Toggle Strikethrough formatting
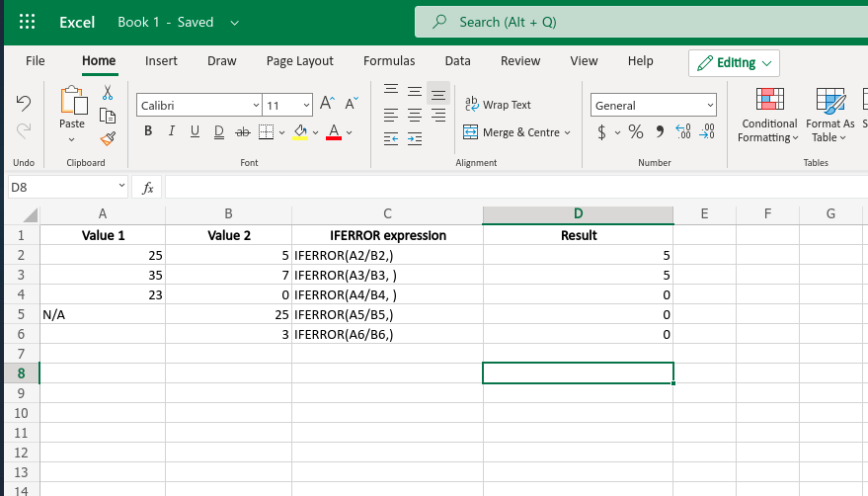Screen dimensions: 868x496 click(x=243, y=131)
